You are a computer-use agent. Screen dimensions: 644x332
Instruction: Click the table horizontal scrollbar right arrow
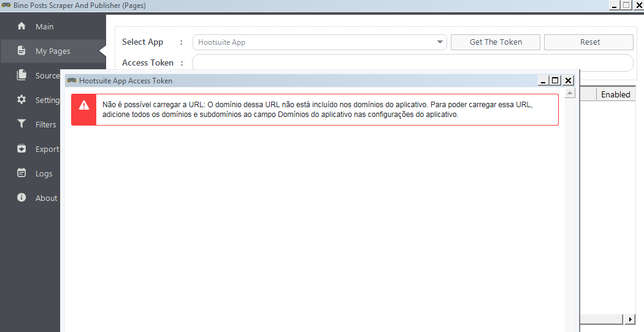pyautogui.click(x=630, y=319)
